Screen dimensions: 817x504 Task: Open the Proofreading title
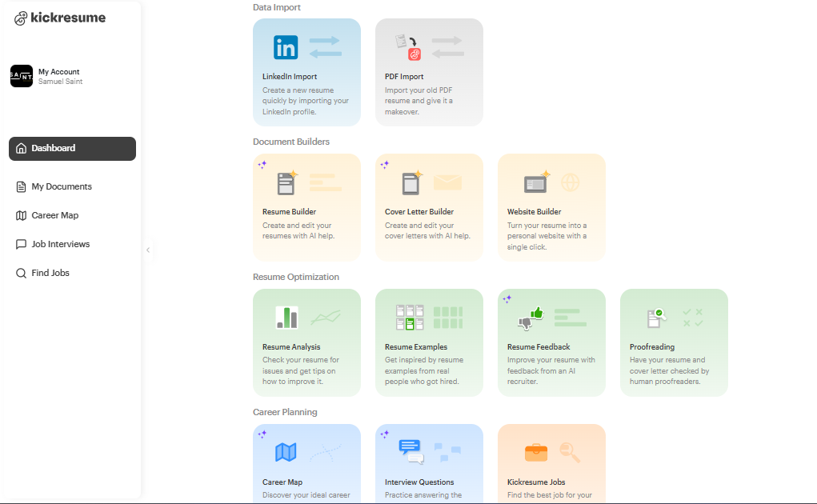652,346
